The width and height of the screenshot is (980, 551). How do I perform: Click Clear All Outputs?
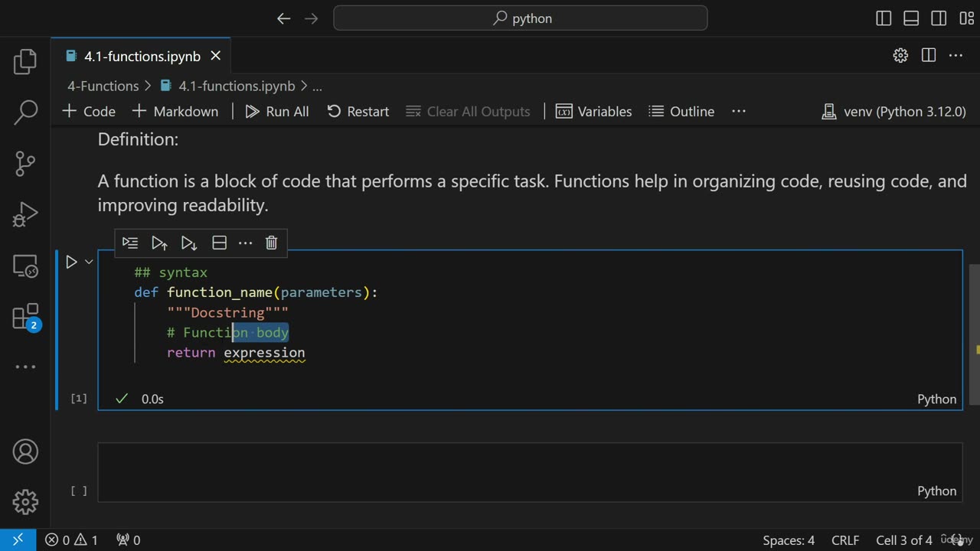click(x=468, y=111)
